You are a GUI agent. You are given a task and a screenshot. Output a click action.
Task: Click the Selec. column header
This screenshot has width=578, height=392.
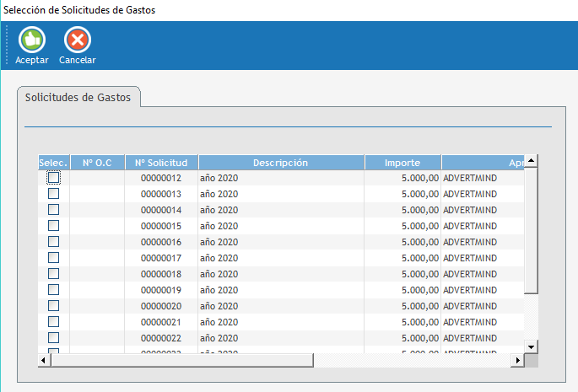pos(53,163)
